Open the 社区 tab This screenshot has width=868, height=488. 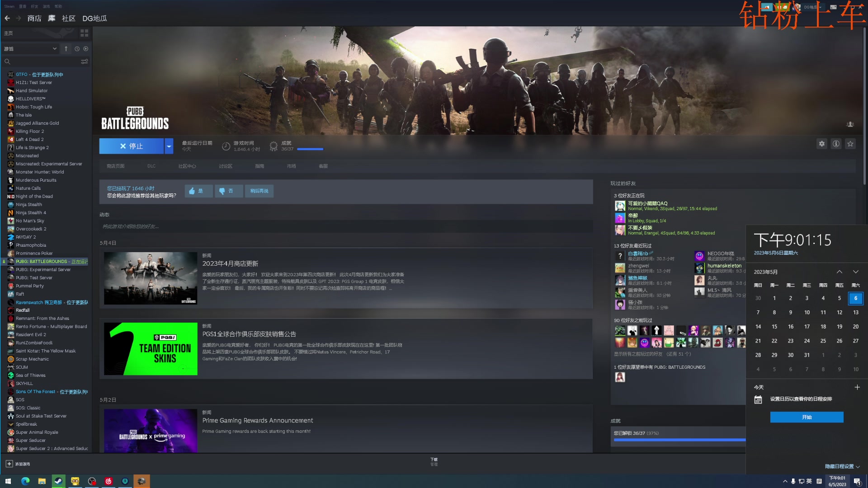pos(69,18)
